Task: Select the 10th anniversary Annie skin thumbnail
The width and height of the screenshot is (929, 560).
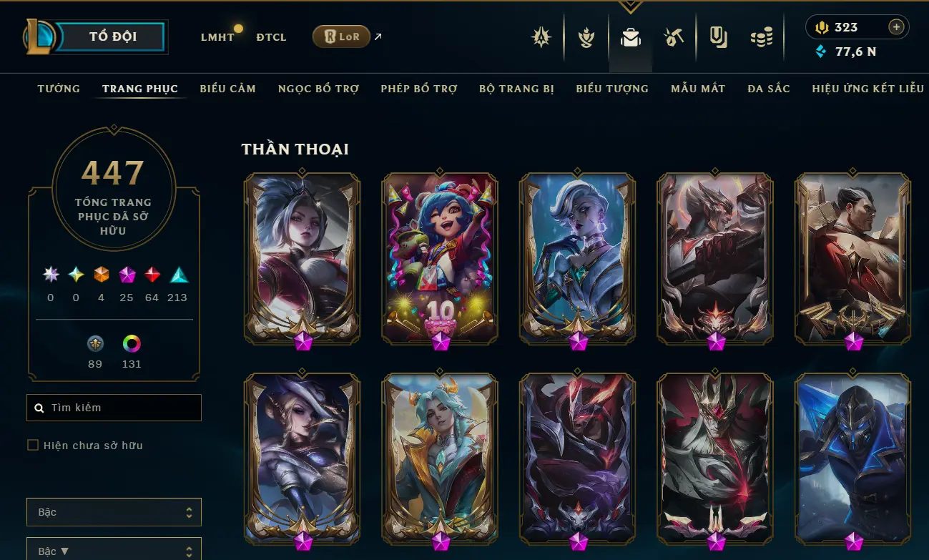Action: 440,257
